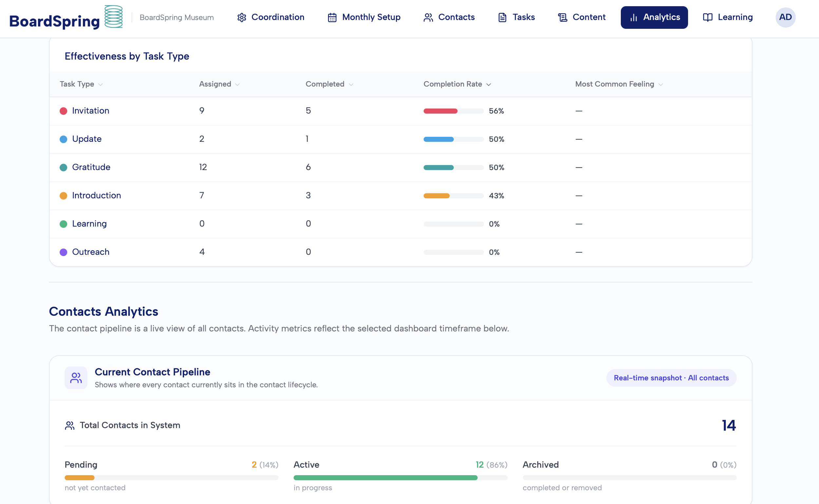This screenshot has width=819, height=504.
Task: Click the Introduction completed value 3
Action: click(x=308, y=195)
